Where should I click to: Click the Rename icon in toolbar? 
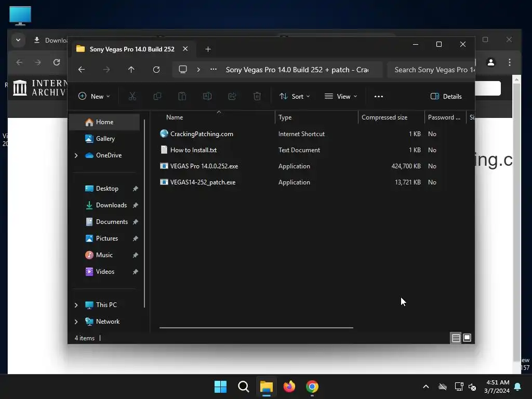pyautogui.click(x=207, y=96)
